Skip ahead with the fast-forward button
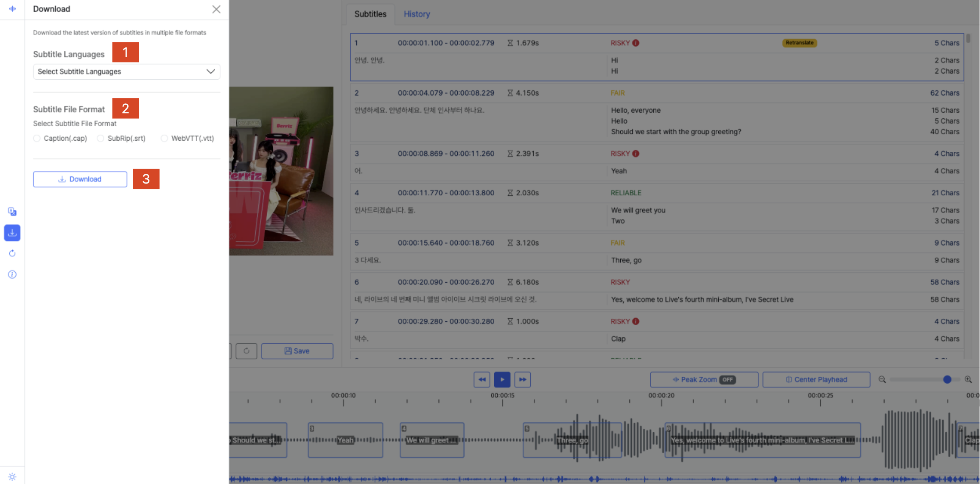The height and width of the screenshot is (484, 980). [523, 379]
